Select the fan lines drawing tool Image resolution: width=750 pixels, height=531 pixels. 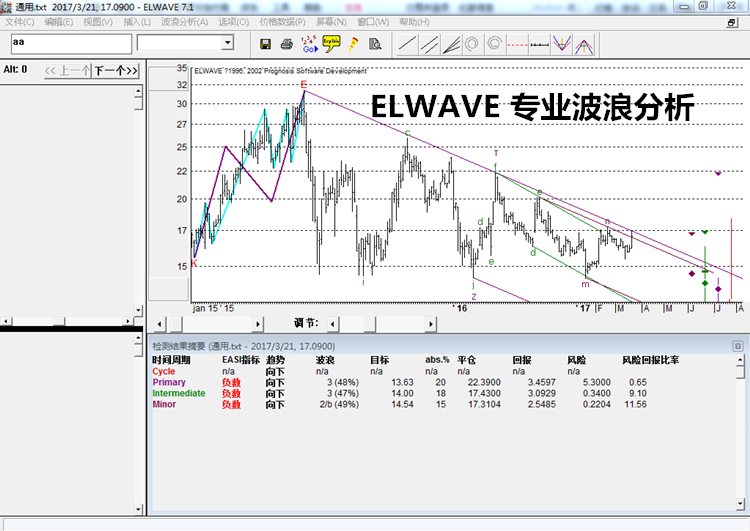[x=451, y=44]
